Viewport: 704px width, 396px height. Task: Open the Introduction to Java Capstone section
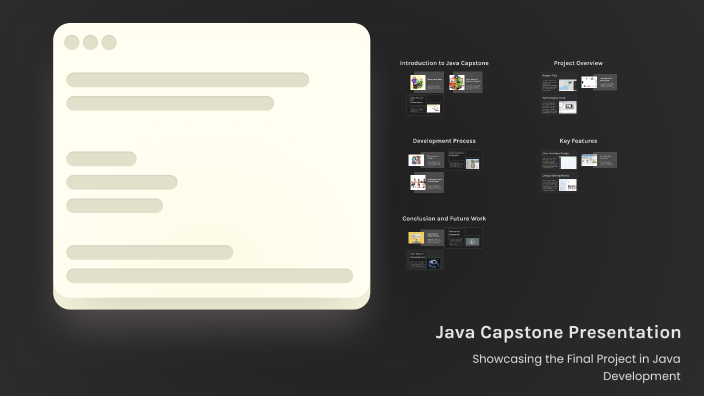point(444,63)
